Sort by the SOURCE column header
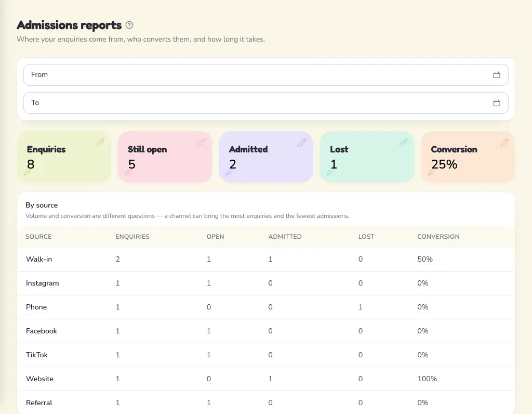532x414 pixels. [x=38, y=237]
